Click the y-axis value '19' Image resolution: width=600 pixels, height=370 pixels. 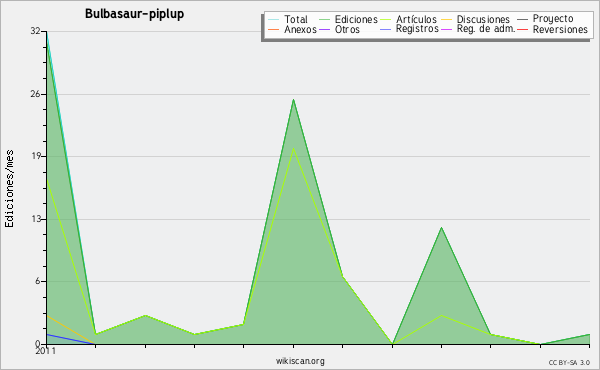point(36,156)
